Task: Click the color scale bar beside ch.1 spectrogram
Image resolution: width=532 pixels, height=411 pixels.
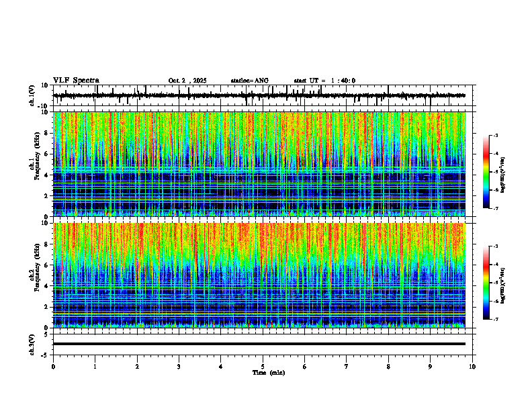Action: pos(486,172)
